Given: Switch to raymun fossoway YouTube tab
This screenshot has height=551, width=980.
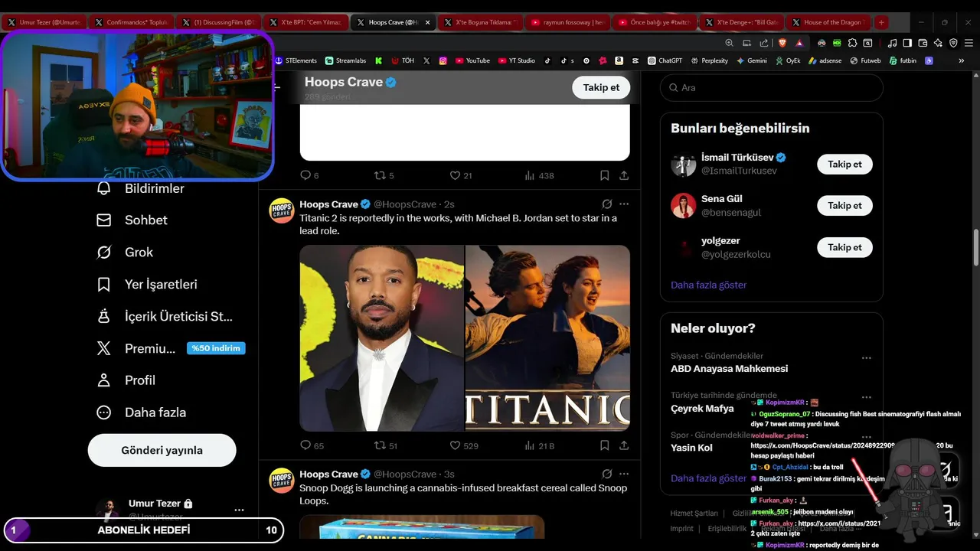Looking at the screenshot, I should pos(567,22).
